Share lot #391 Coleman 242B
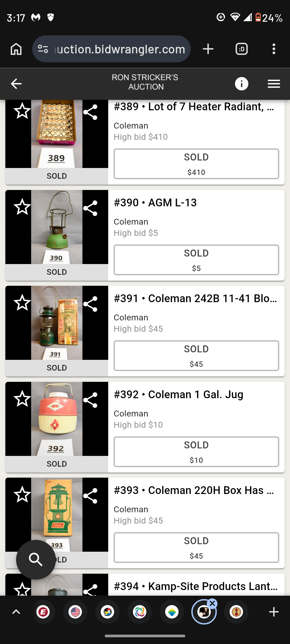 [x=90, y=304]
